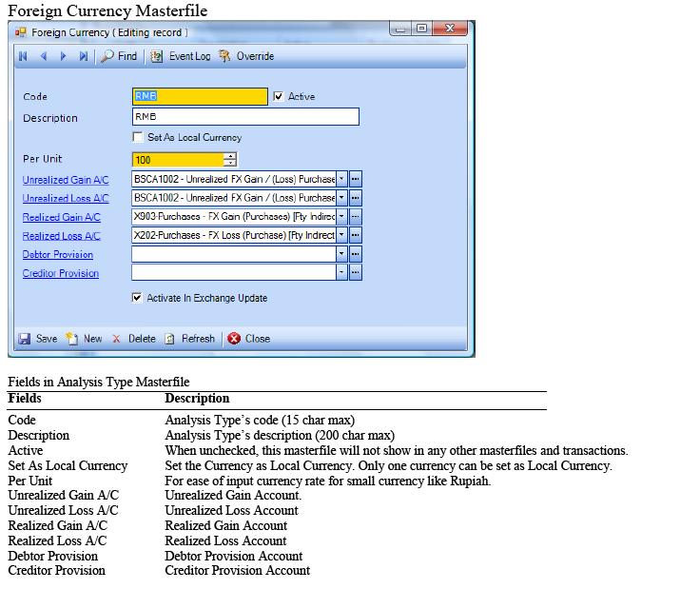Jump to the last record
Viewport: 700px width, 609px height.
coord(84,57)
